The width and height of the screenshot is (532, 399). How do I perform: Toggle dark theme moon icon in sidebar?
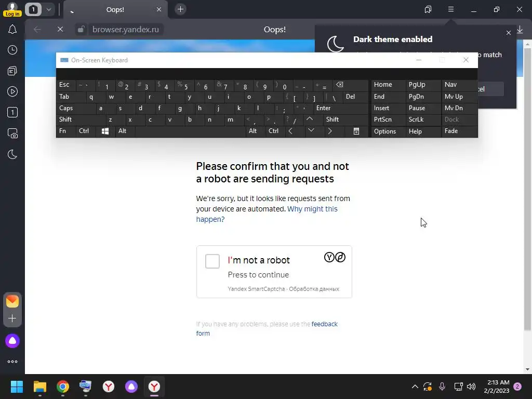12,154
